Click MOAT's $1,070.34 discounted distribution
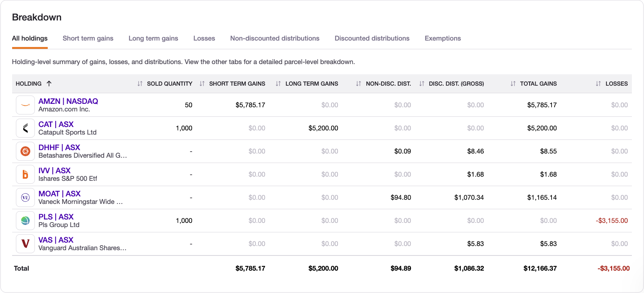 (469, 197)
